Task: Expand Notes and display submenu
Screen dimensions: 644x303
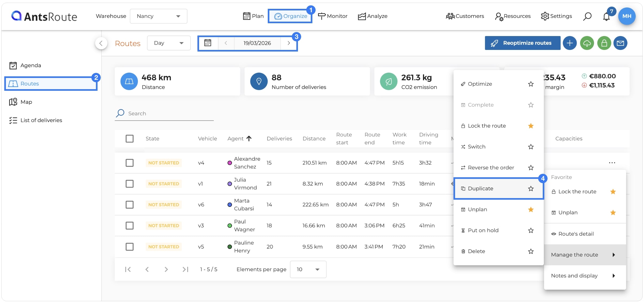Action: click(x=585, y=276)
